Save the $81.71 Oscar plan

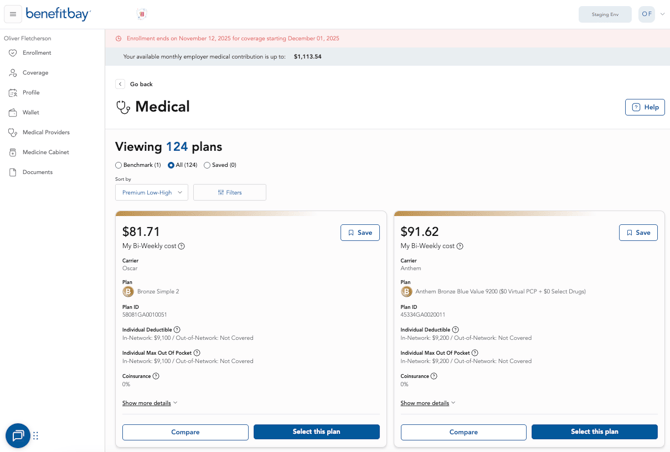360,232
